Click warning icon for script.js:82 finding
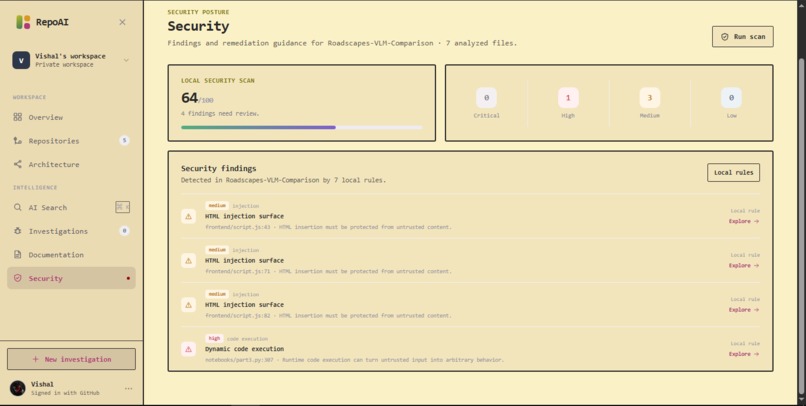806x406 pixels. 189,305
